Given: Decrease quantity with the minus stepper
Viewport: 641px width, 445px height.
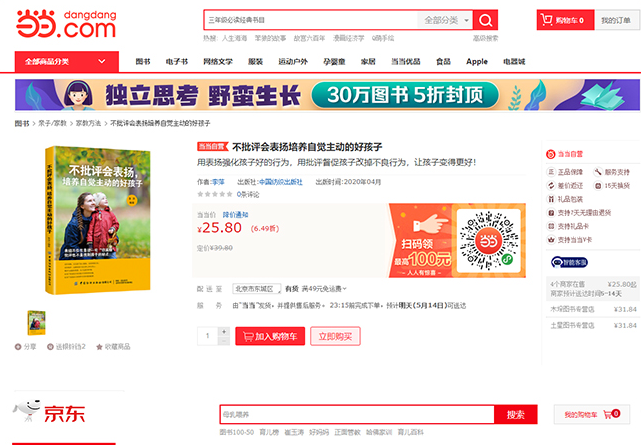Looking at the screenshot, I should click(x=224, y=341).
